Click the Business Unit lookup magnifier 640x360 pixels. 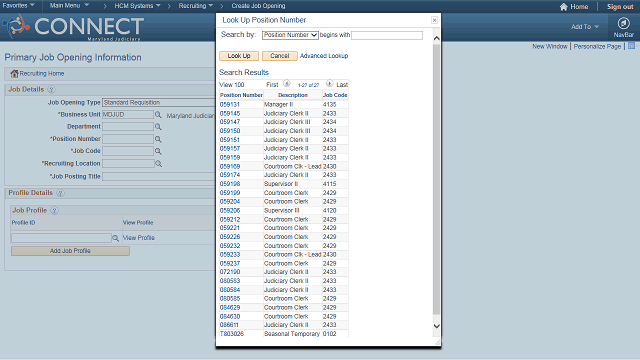(158, 115)
